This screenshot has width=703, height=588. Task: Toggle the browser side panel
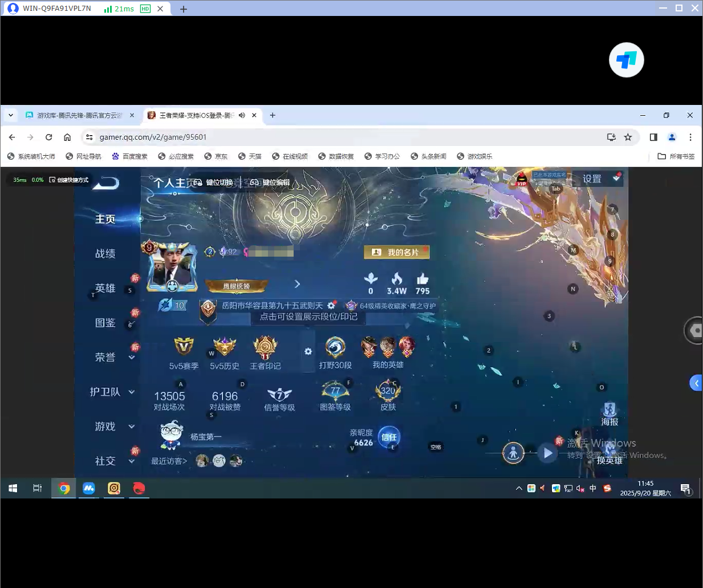653,137
